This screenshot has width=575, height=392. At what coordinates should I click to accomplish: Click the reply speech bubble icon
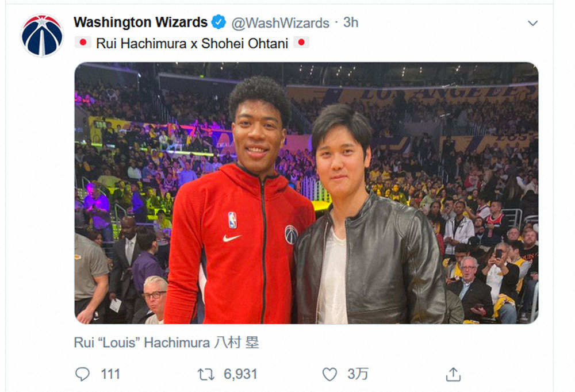[82, 374]
